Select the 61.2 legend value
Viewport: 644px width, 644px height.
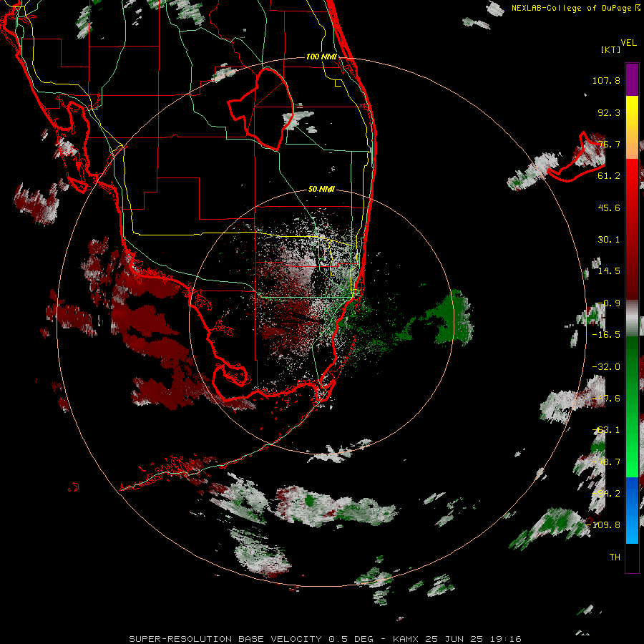click(609, 176)
